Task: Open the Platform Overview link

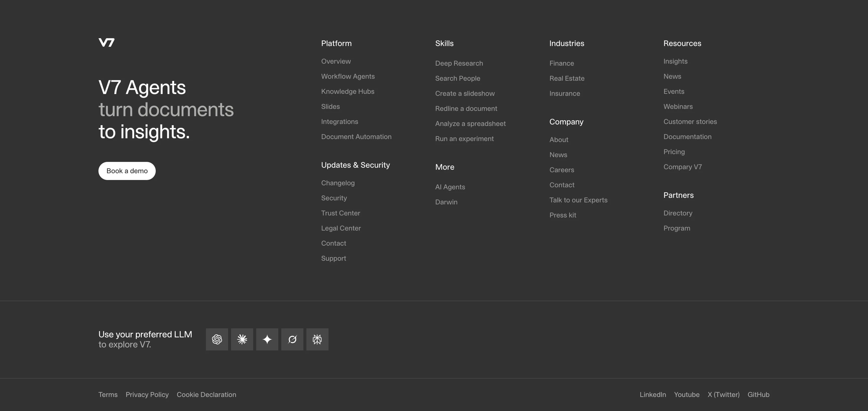Action: [x=336, y=61]
